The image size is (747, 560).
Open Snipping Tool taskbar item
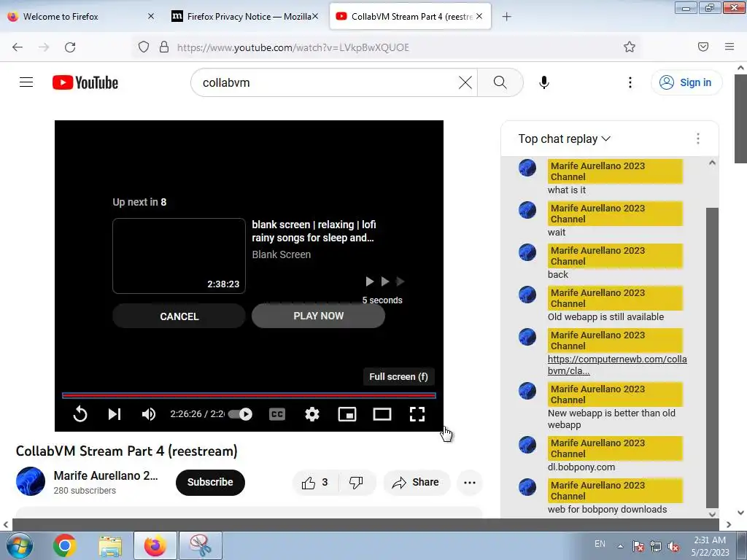pyautogui.click(x=201, y=545)
